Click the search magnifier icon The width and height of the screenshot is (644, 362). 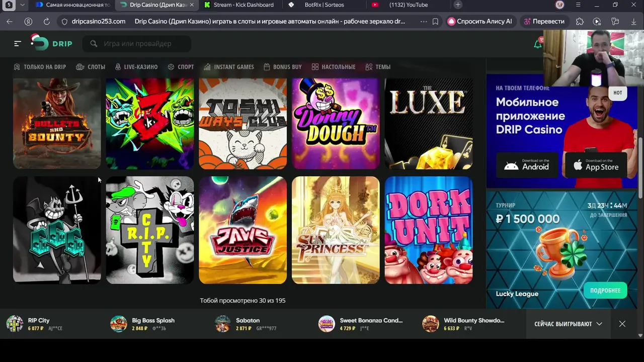point(94,44)
